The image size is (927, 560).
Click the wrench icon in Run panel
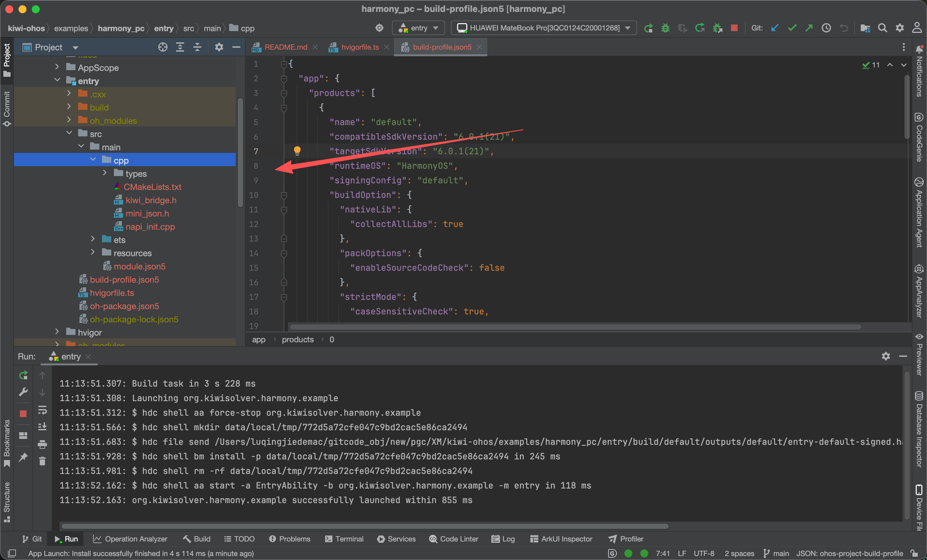pos(23,392)
